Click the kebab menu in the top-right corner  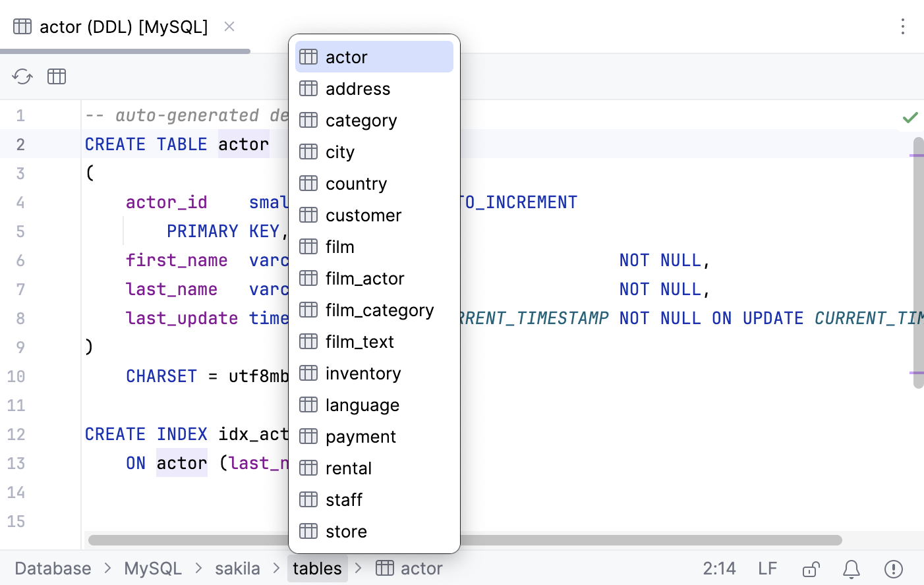tap(904, 26)
